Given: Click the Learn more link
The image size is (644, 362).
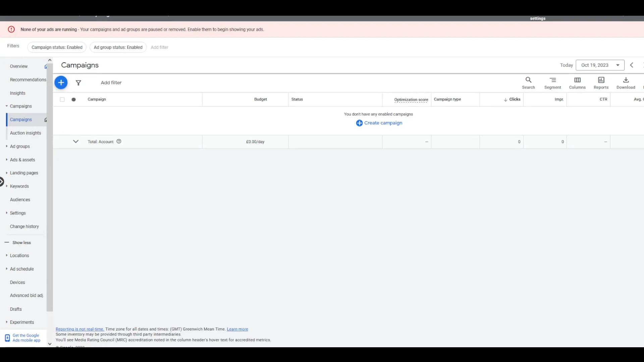Looking at the screenshot, I should (x=237, y=329).
